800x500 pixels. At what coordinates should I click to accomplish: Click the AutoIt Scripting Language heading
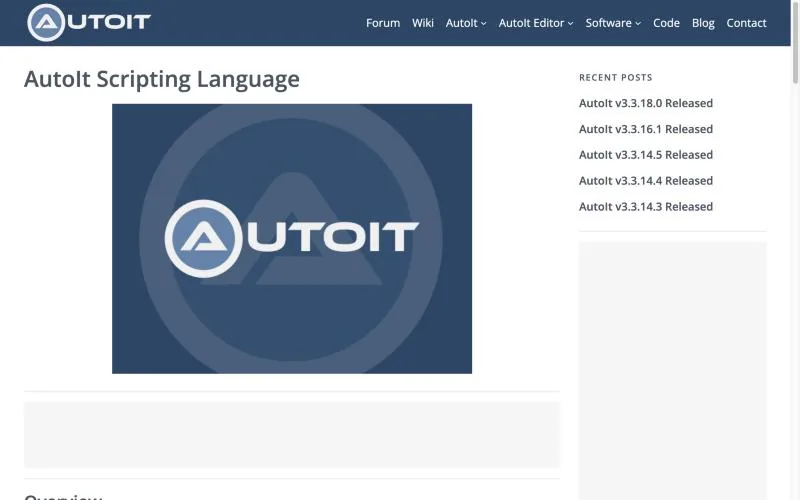pyautogui.click(x=162, y=79)
